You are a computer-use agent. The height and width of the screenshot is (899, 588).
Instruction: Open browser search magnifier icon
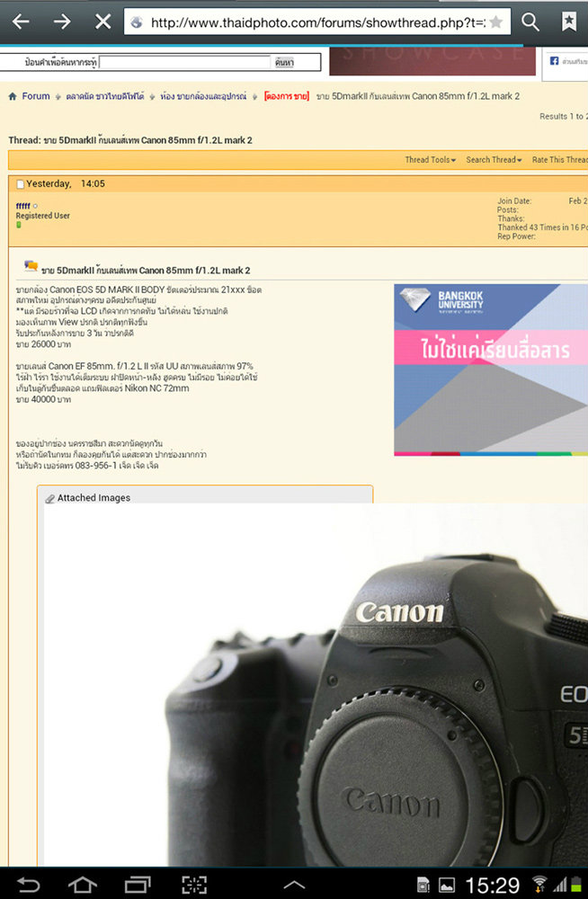tap(530, 22)
